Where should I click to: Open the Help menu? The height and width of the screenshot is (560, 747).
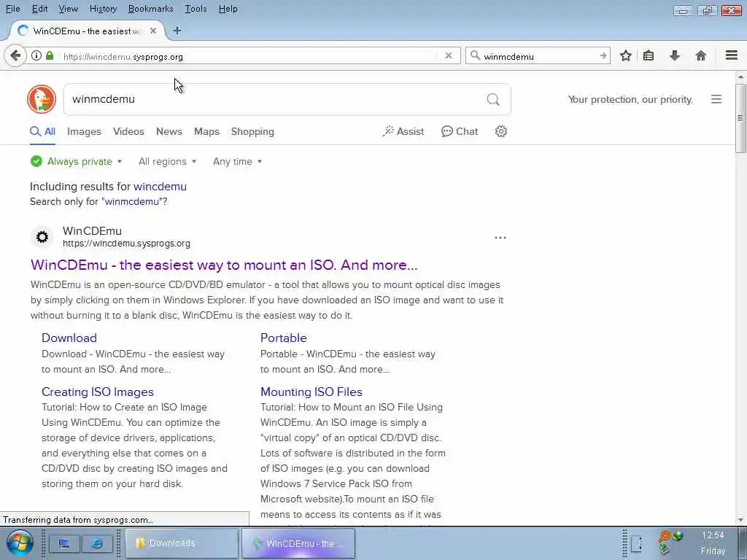pos(228,9)
